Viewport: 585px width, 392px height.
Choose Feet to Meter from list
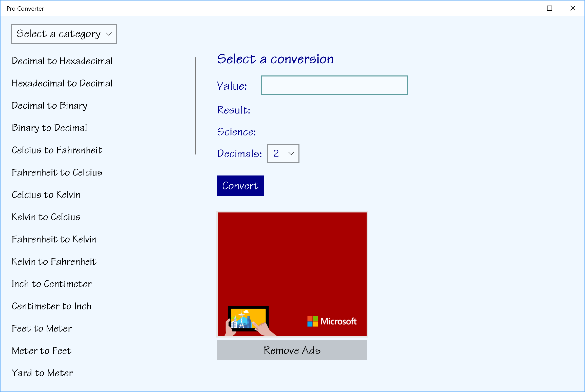pos(42,328)
